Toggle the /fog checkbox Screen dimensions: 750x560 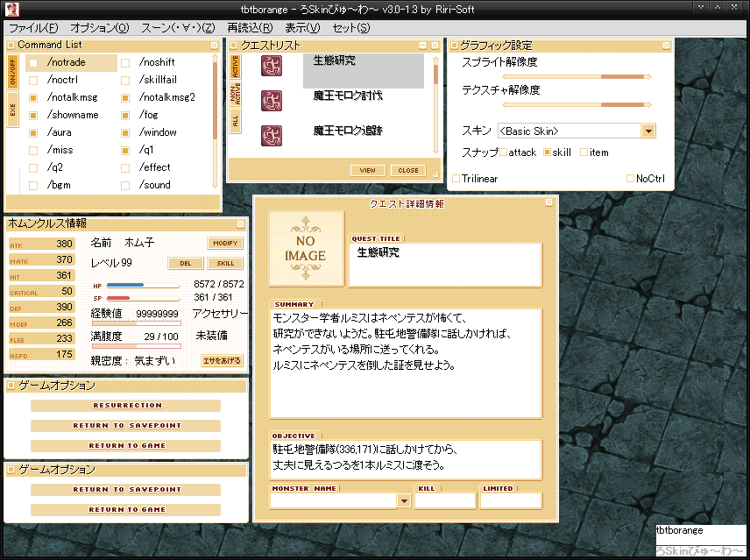(125, 116)
